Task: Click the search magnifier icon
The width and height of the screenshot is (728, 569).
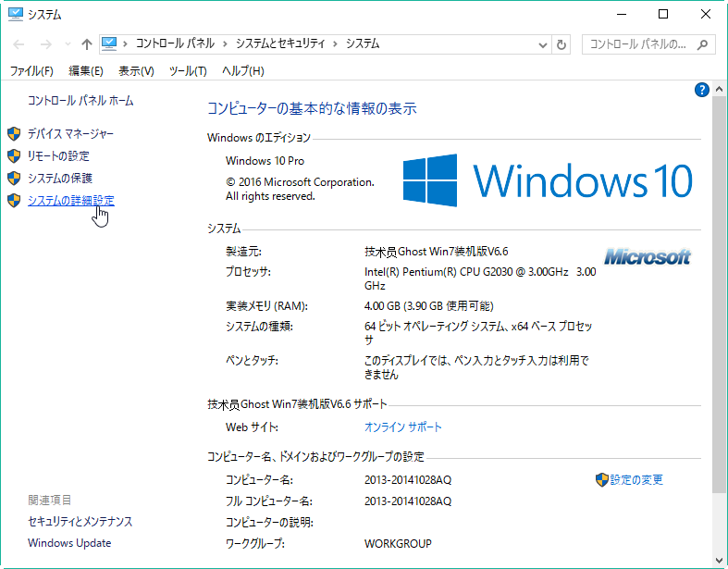Action: [702, 44]
